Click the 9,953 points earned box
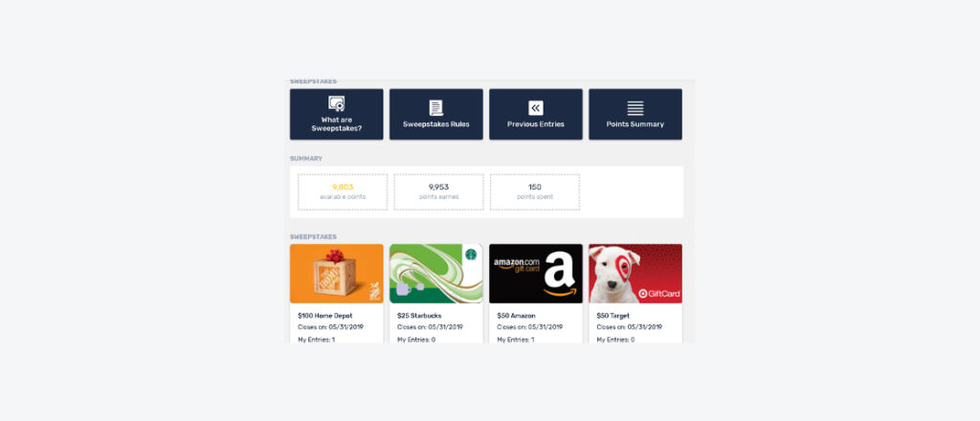Screen dimensions: 980x421 tap(438, 191)
